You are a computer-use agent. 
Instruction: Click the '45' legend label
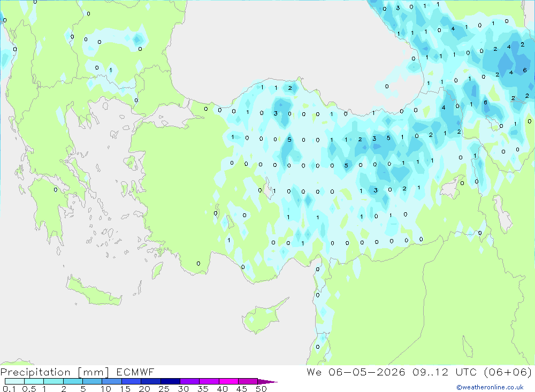pos(242,389)
